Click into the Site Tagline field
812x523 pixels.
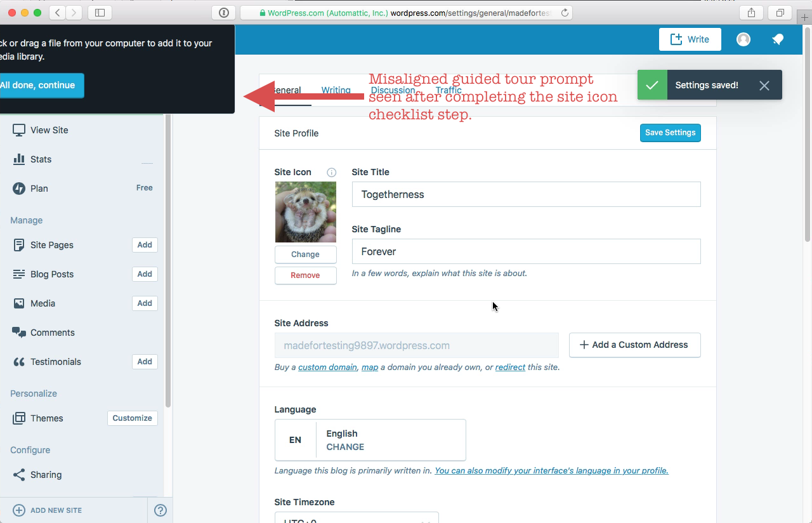(527, 251)
